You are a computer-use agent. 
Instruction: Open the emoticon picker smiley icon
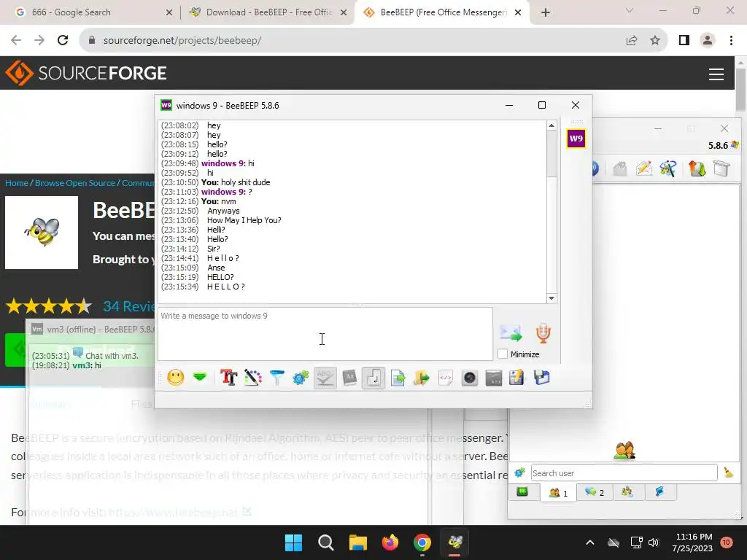[x=175, y=378]
